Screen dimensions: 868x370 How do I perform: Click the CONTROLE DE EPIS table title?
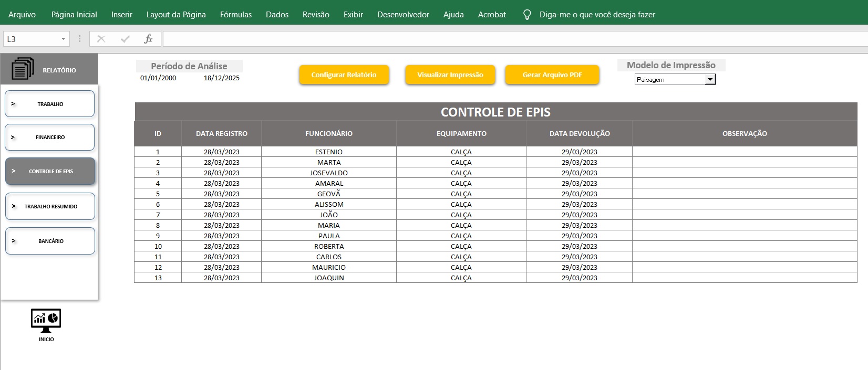[495, 112]
